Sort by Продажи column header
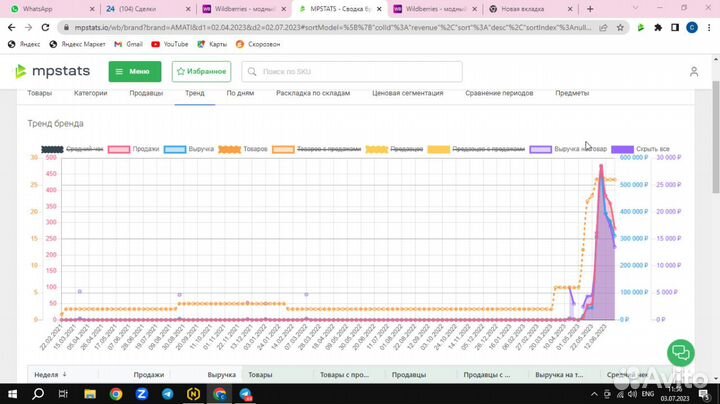 tap(149, 375)
